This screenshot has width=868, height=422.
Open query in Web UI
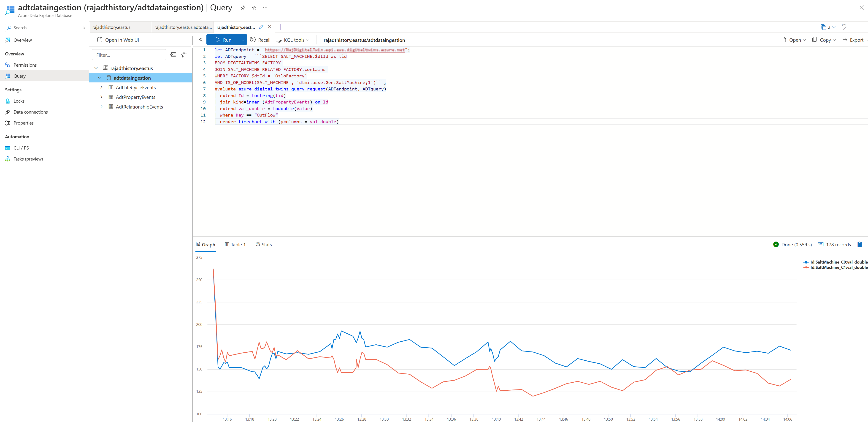118,40
